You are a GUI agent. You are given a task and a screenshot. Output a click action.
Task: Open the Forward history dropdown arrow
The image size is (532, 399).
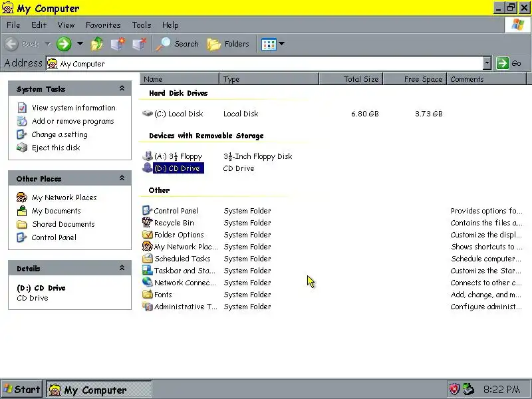[80, 43]
